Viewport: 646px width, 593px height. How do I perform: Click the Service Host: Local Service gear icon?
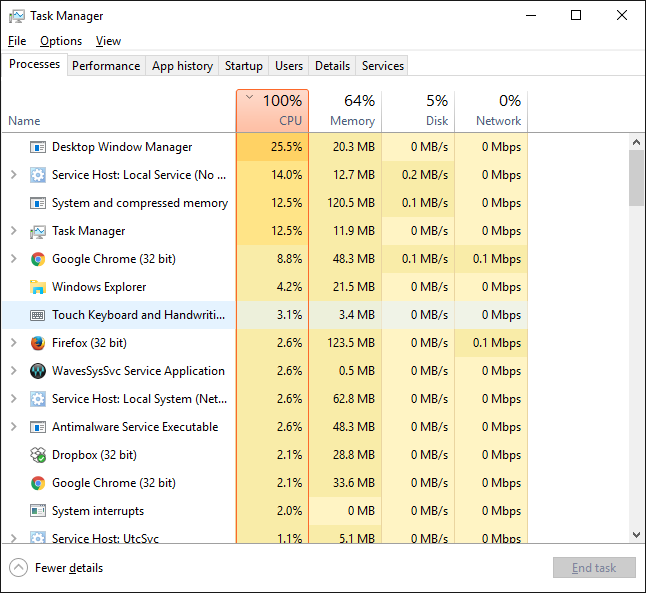click(38, 175)
